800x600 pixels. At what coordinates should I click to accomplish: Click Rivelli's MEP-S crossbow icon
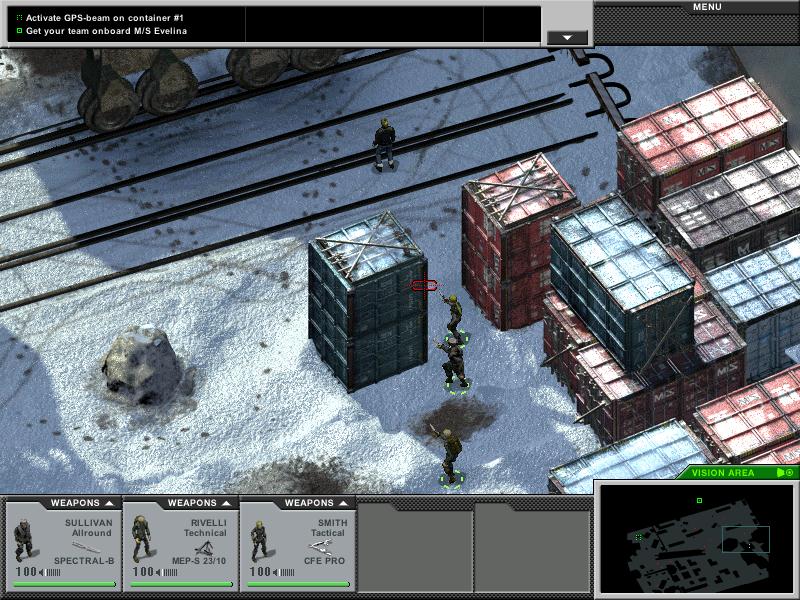tap(204, 548)
